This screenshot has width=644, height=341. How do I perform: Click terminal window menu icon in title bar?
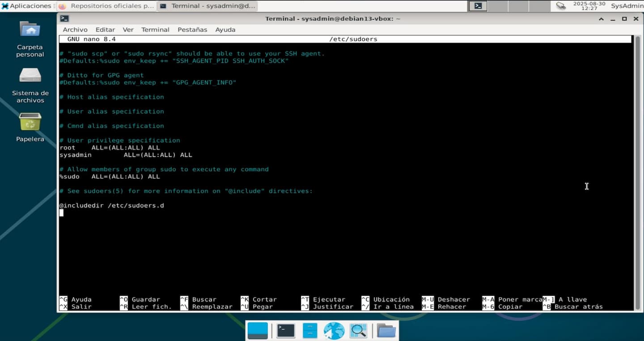64,18
